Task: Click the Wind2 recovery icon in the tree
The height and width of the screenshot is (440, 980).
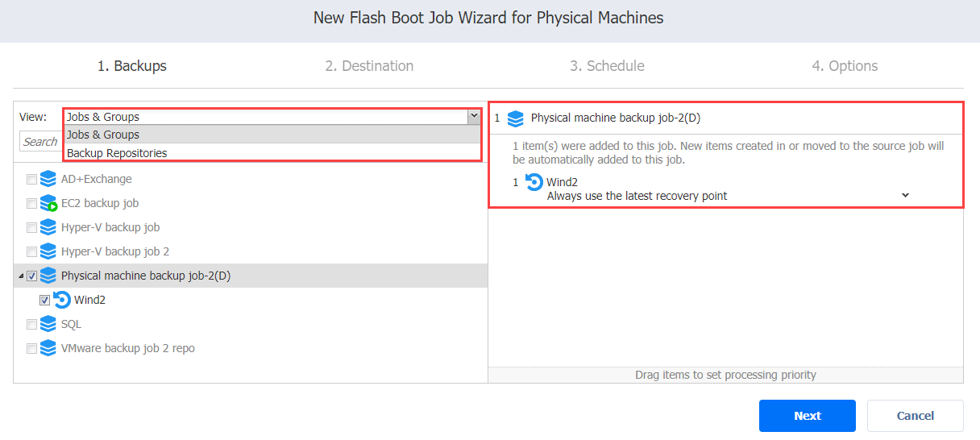Action: [x=62, y=300]
